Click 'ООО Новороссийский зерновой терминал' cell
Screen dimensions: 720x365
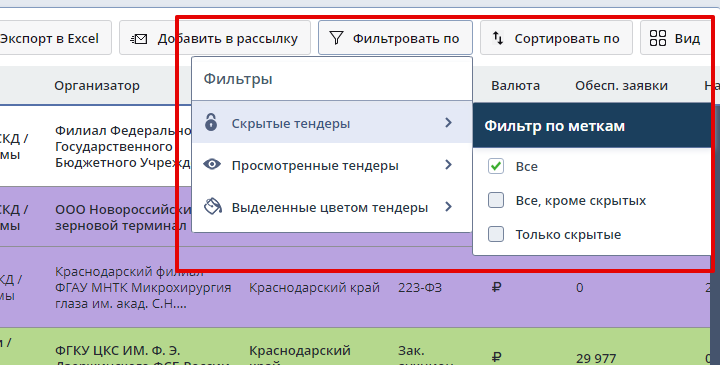(123, 217)
